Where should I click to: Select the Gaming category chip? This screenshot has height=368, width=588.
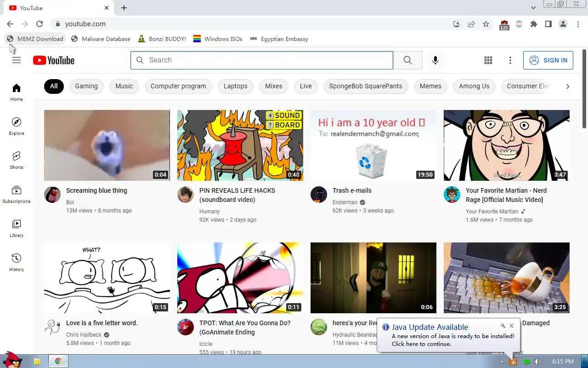(86, 86)
